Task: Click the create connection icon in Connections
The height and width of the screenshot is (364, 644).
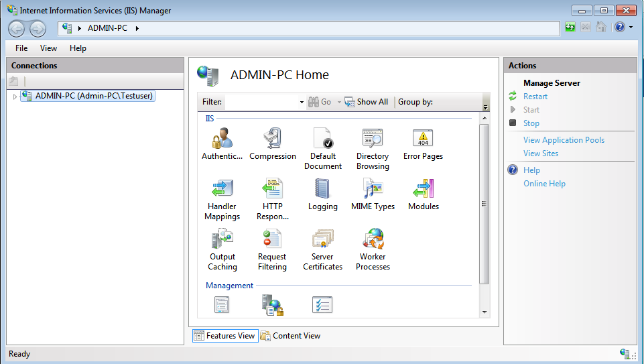Action: tap(13, 81)
